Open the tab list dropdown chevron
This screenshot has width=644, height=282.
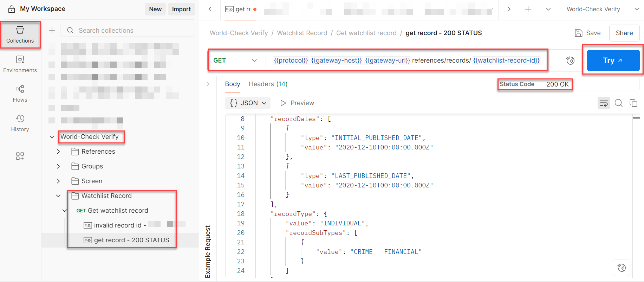pos(548,9)
